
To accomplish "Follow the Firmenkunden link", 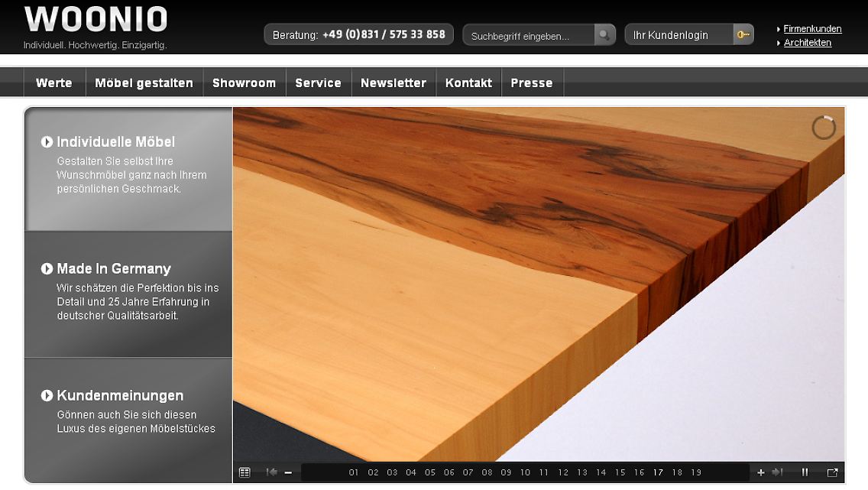I will tap(812, 29).
